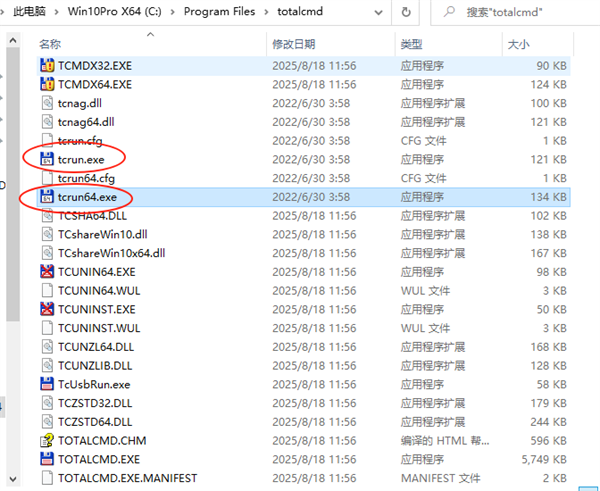Open the address bar history dropdown
The height and width of the screenshot is (491, 600).
click(378, 12)
